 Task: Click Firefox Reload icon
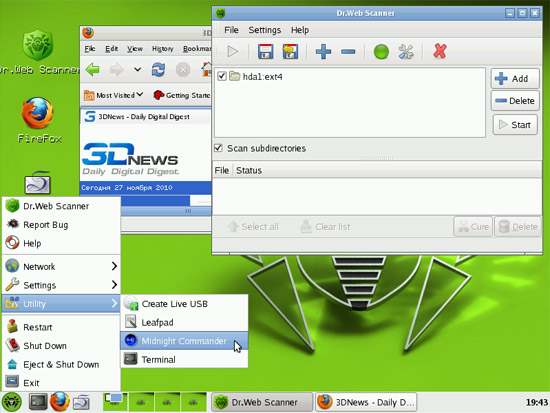coord(158,69)
